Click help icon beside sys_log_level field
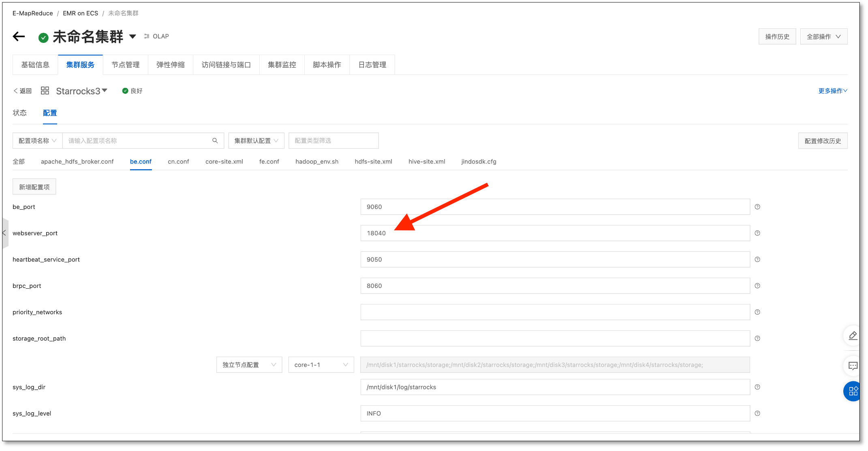 pyautogui.click(x=757, y=413)
